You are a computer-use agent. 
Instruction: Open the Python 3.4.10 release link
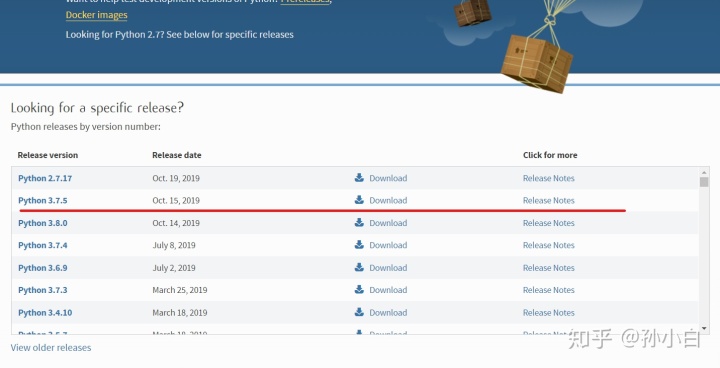[45, 312]
